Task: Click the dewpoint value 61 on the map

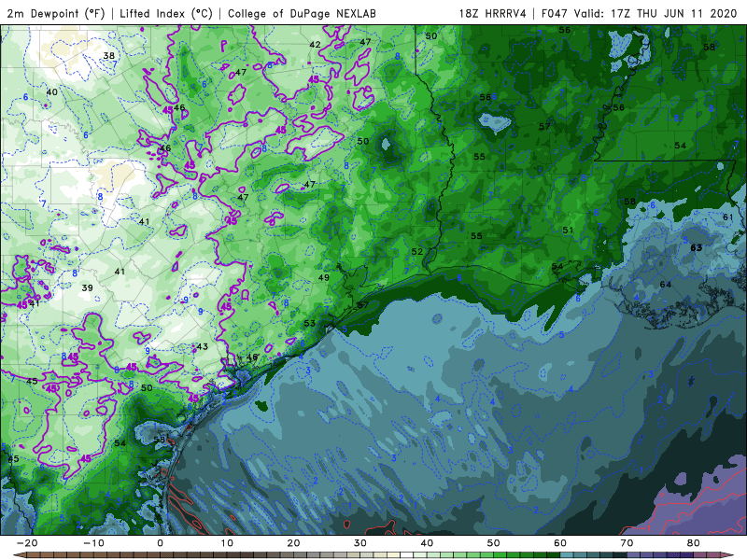Action: pyautogui.click(x=728, y=217)
